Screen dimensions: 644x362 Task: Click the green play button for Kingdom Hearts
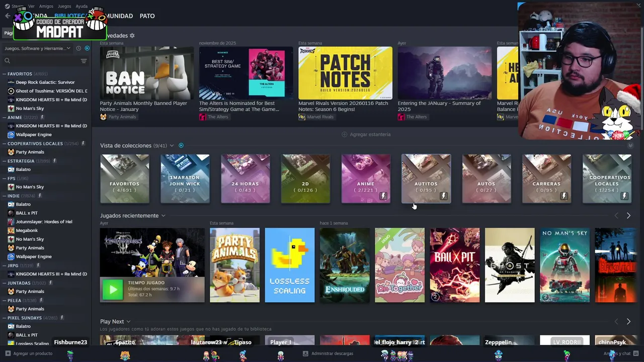113,290
